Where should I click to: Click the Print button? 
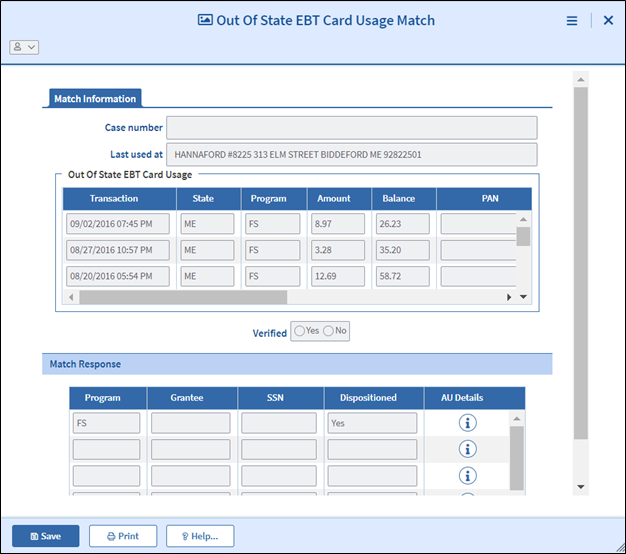click(x=123, y=536)
